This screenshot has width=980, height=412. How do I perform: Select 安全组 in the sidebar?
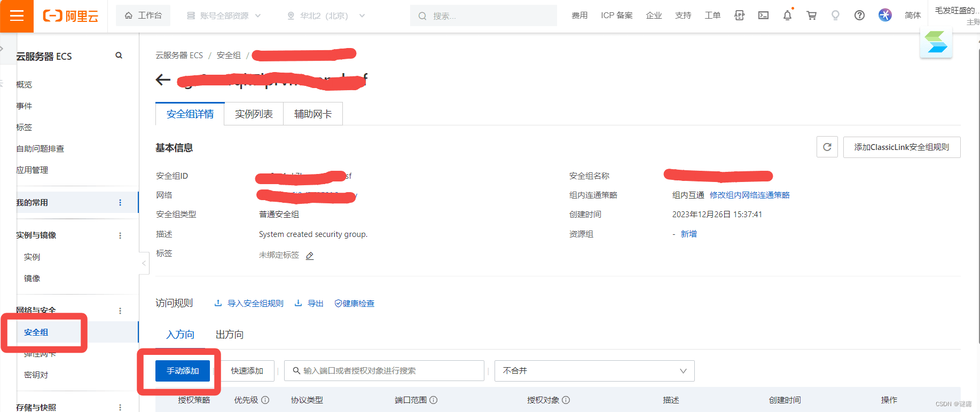click(x=36, y=332)
